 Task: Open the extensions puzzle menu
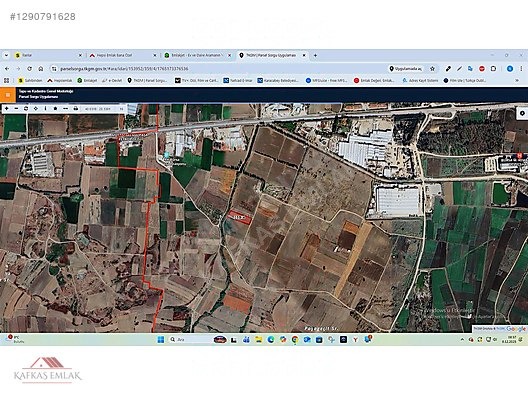coord(493,69)
